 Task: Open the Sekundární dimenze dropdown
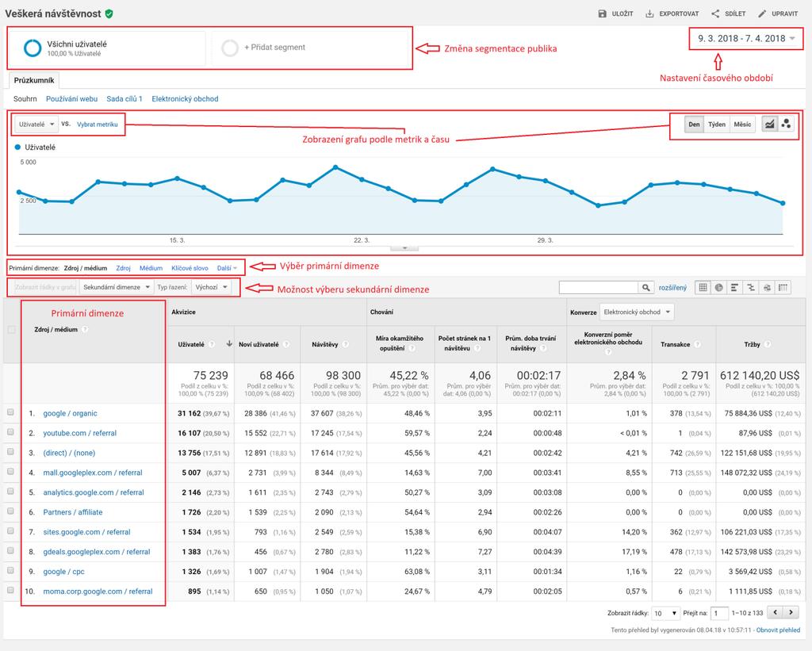(x=117, y=287)
